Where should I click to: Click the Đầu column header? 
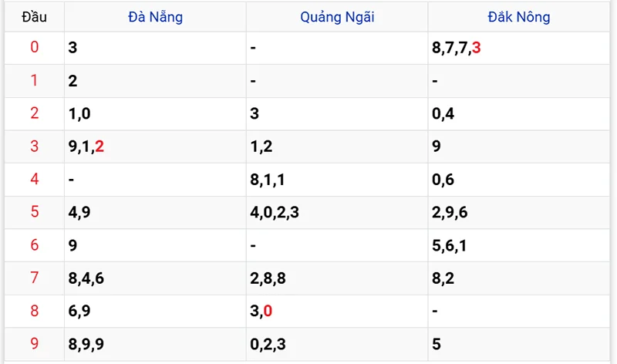tap(34, 16)
